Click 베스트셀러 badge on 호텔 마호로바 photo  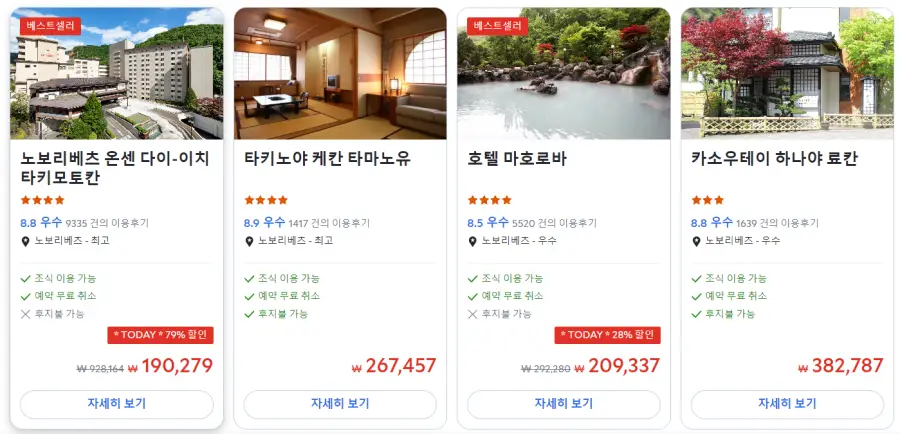click(x=498, y=26)
